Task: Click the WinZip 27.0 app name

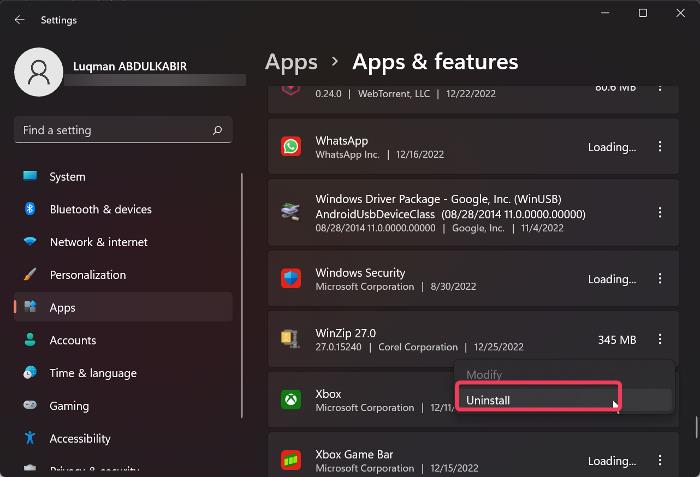Action: (x=346, y=333)
